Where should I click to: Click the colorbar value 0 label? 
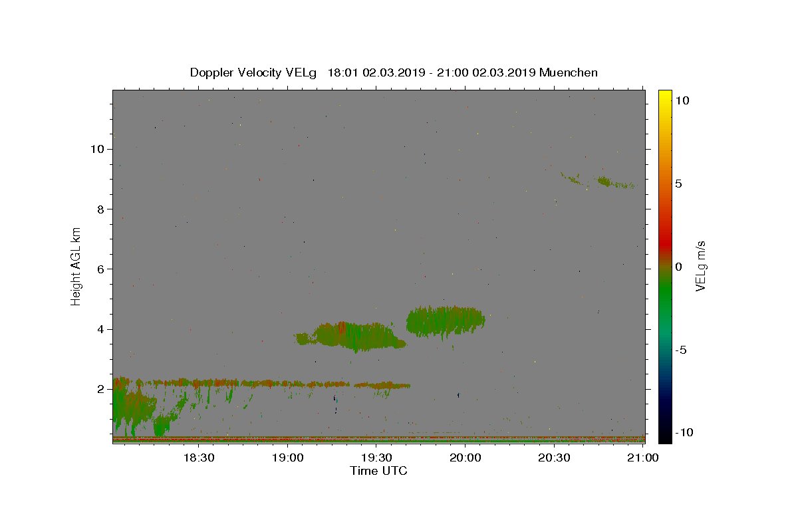click(678, 267)
